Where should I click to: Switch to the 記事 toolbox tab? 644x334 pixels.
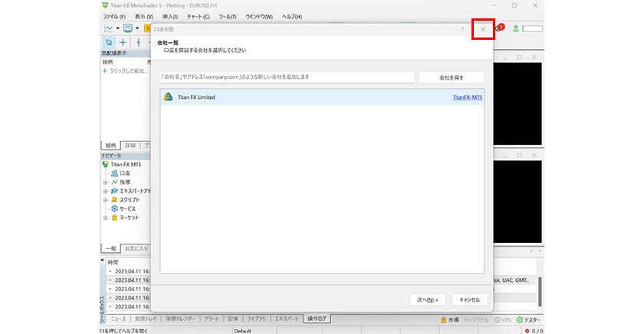[233, 319]
